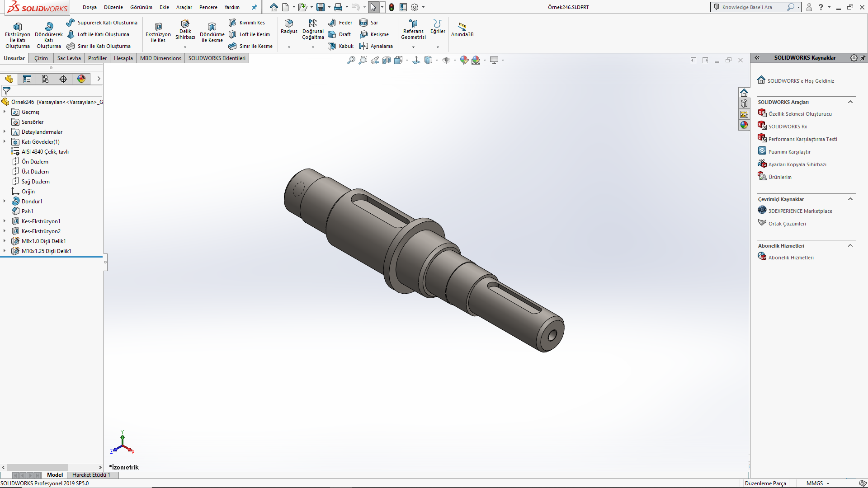Toggle the pushpin next to Yardım menu
The height and width of the screenshot is (488, 868).
[254, 7]
